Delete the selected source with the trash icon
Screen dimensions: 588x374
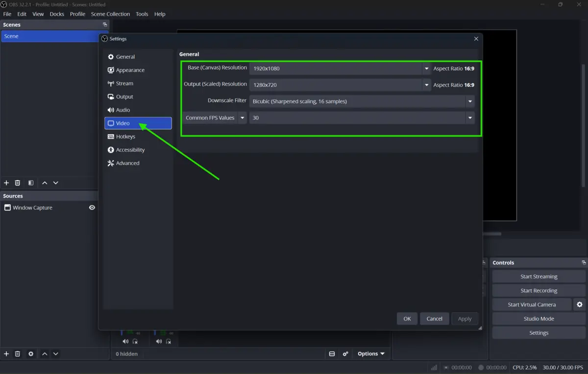click(x=18, y=353)
